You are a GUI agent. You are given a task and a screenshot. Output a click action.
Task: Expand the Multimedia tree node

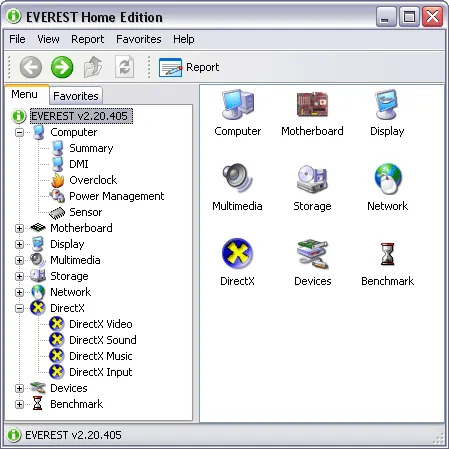(19, 260)
